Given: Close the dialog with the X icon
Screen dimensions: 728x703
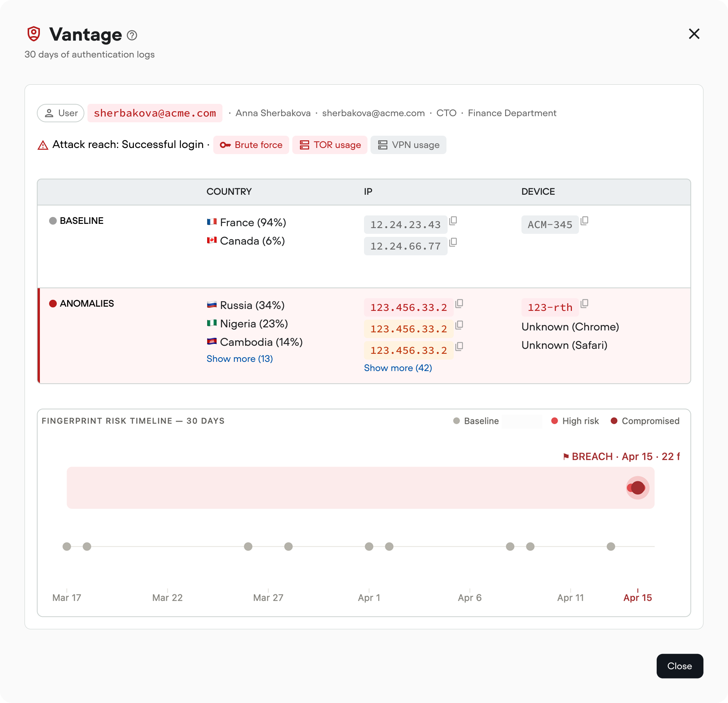Looking at the screenshot, I should pos(694,34).
